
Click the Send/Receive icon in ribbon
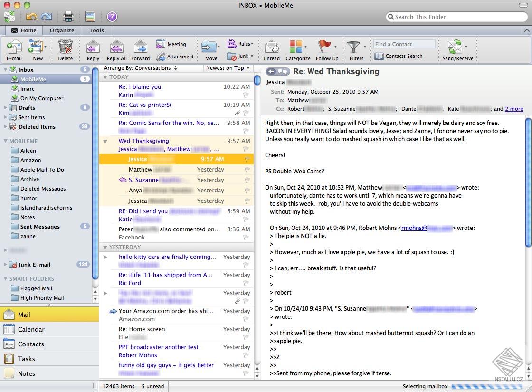click(455, 47)
